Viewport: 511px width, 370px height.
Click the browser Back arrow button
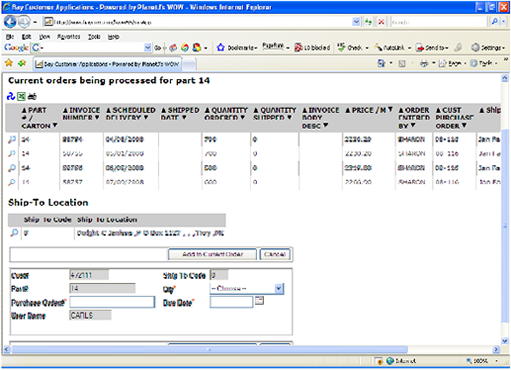point(10,22)
